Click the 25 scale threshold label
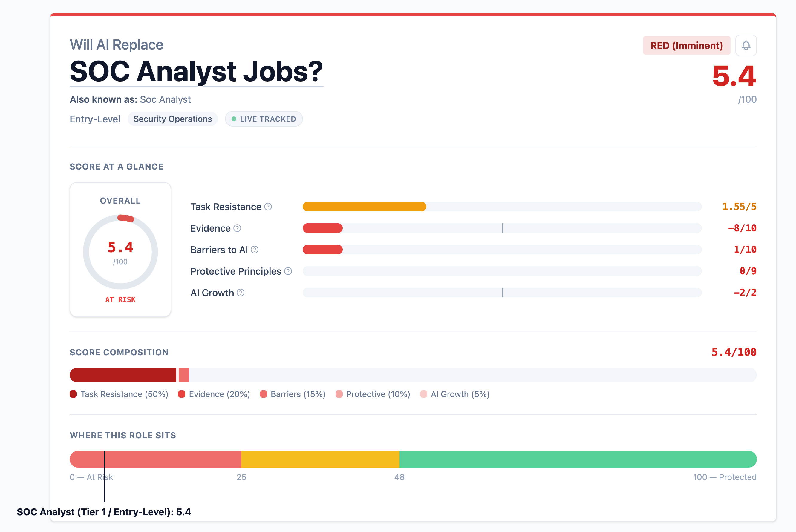The width and height of the screenshot is (796, 532). [x=241, y=477]
